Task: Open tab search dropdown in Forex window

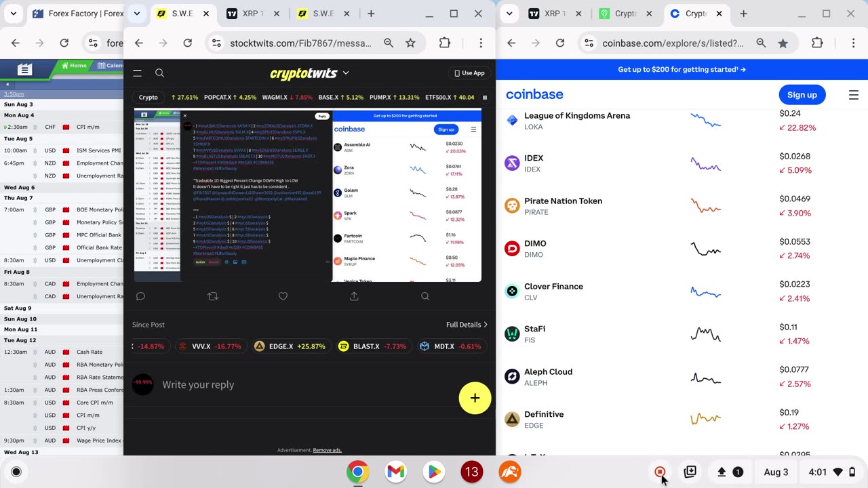Action: click(14, 14)
